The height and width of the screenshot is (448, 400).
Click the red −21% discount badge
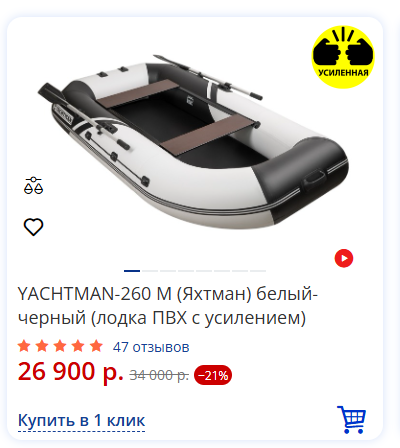[213, 375]
